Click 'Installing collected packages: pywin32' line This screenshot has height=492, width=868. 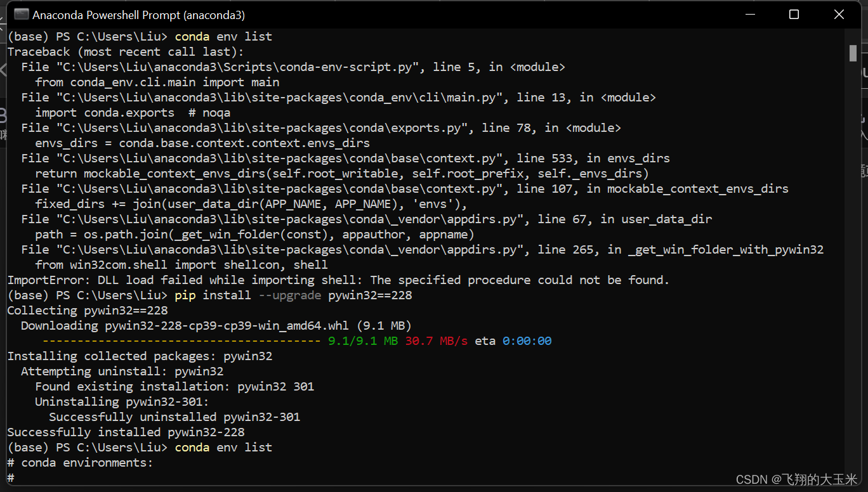point(140,356)
